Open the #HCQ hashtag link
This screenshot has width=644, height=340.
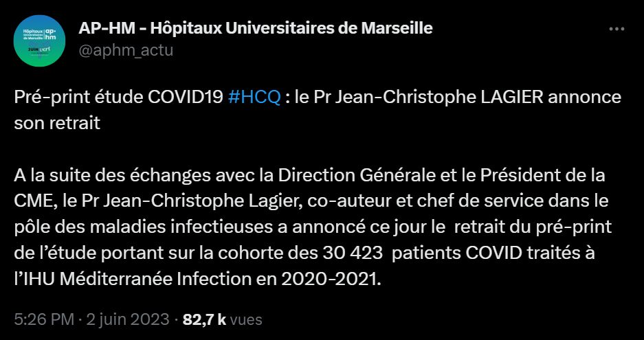click(252, 97)
